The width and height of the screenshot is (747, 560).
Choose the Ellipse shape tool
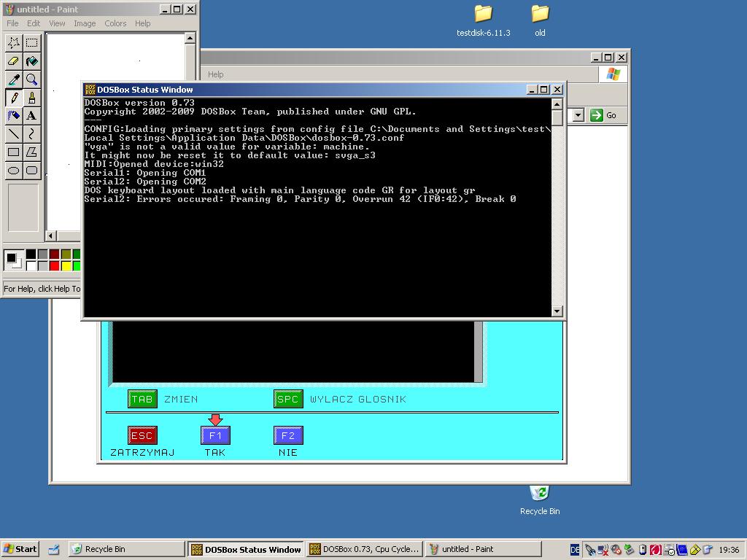pos(14,171)
